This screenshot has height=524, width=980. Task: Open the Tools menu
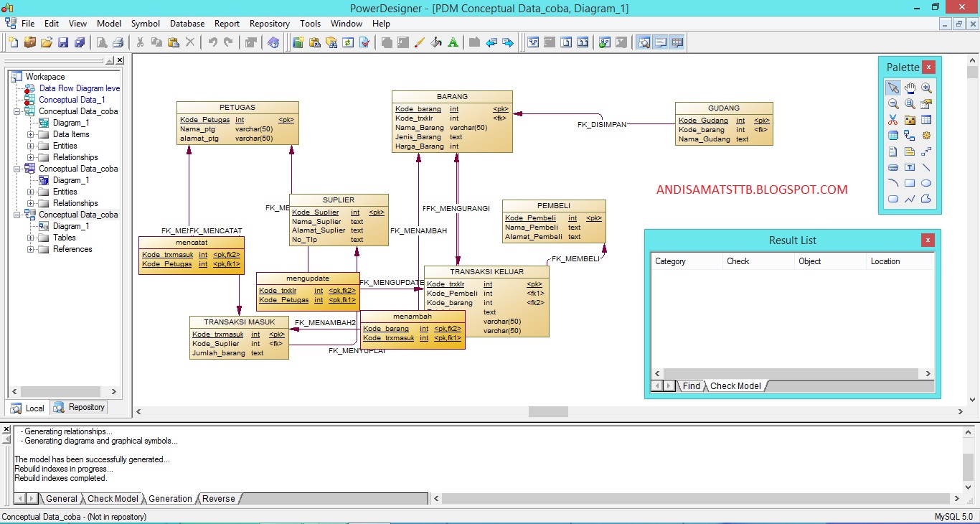[311, 24]
